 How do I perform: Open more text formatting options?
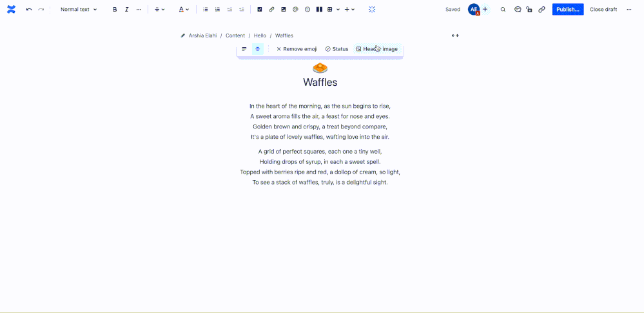tap(139, 10)
